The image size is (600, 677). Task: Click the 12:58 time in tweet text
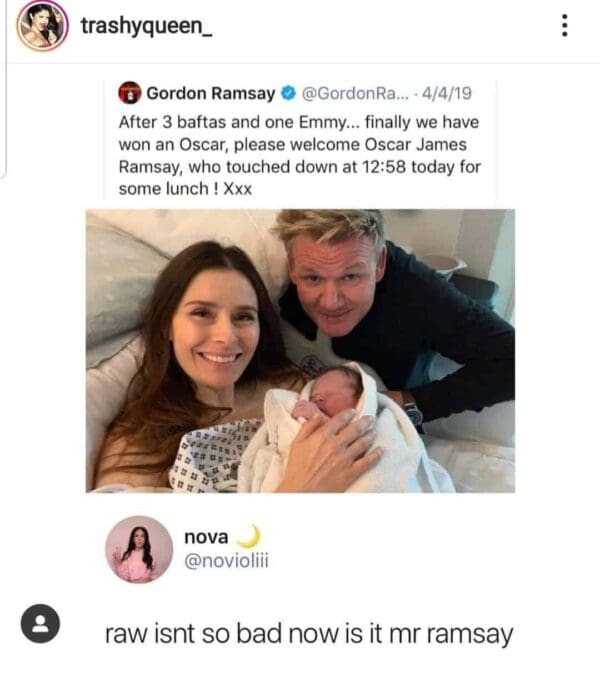392,167
